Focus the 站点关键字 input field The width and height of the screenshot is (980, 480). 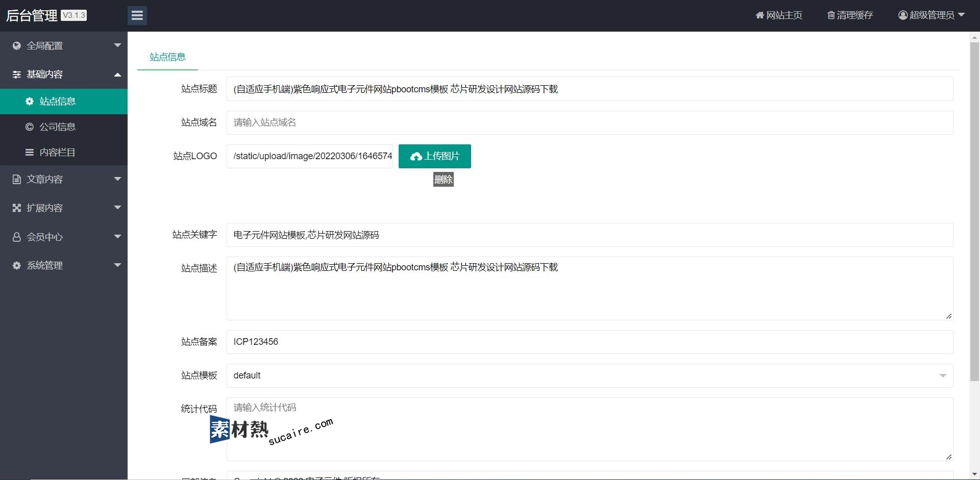tap(590, 235)
